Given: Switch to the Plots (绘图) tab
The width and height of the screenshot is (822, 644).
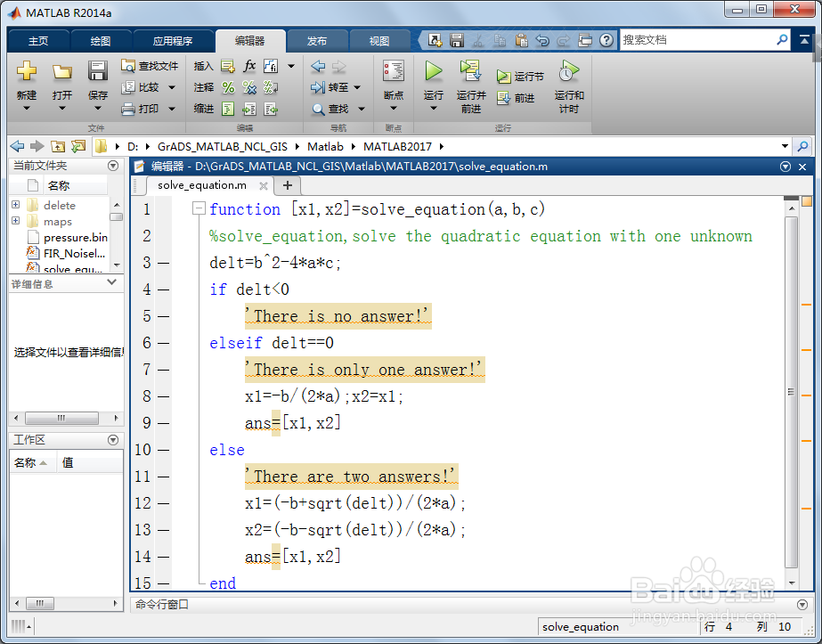Looking at the screenshot, I should click(100, 41).
